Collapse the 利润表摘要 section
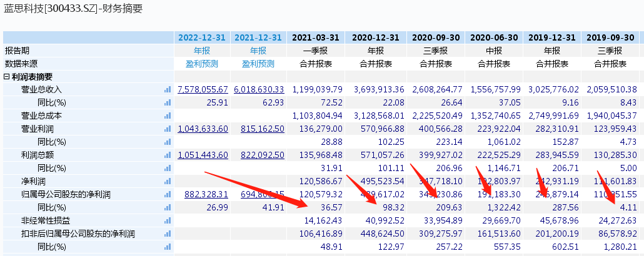Screen dimensions: 644x256 6,77
